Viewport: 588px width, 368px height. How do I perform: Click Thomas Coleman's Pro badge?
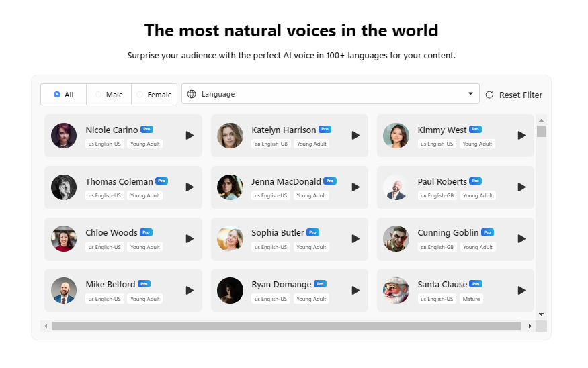[x=162, y=181]
